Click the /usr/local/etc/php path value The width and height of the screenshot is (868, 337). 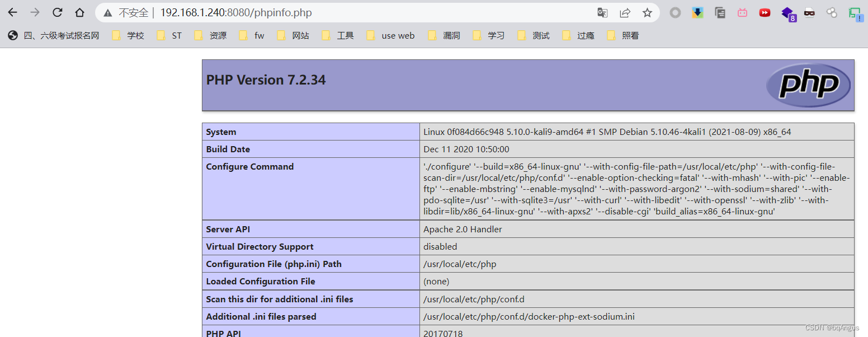(x=460, y=264)
